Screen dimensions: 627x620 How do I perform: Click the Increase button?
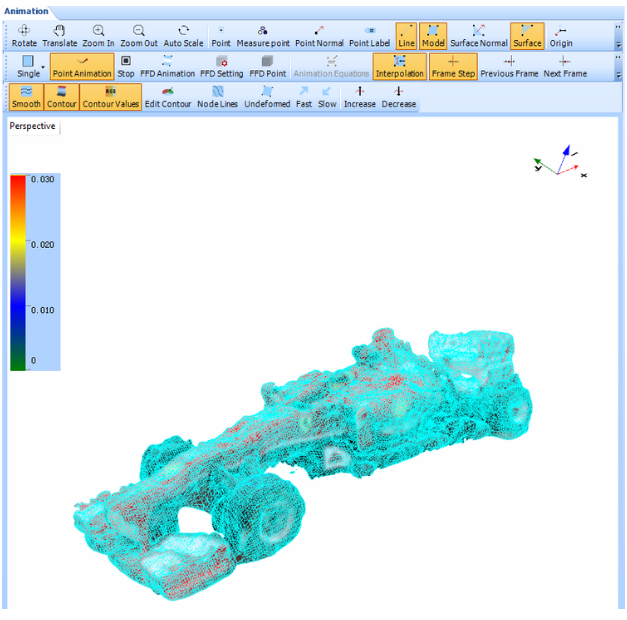(359, 97)
